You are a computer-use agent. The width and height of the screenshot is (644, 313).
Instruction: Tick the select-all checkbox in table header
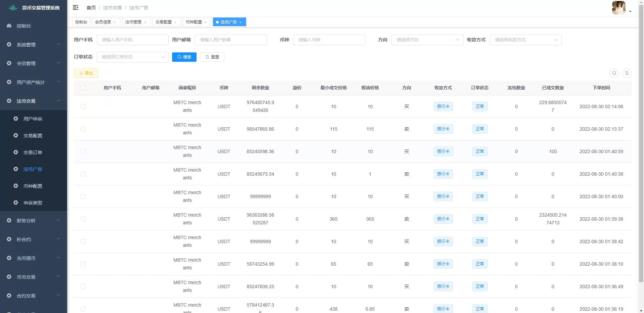[x=83, y=88]
